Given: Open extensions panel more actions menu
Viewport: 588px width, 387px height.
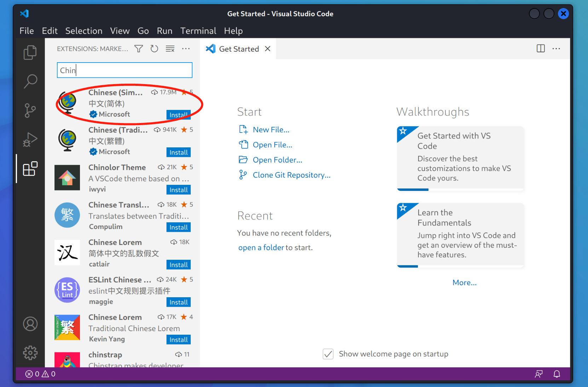Looking at the screenshot, I should (186, 49).
